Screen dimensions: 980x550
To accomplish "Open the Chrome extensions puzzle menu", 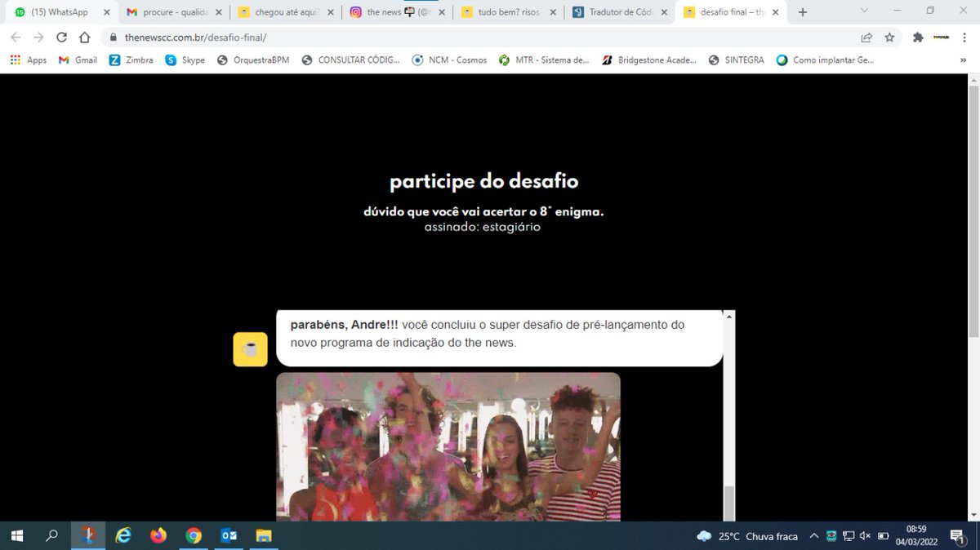I will click(x=918, y=38).
